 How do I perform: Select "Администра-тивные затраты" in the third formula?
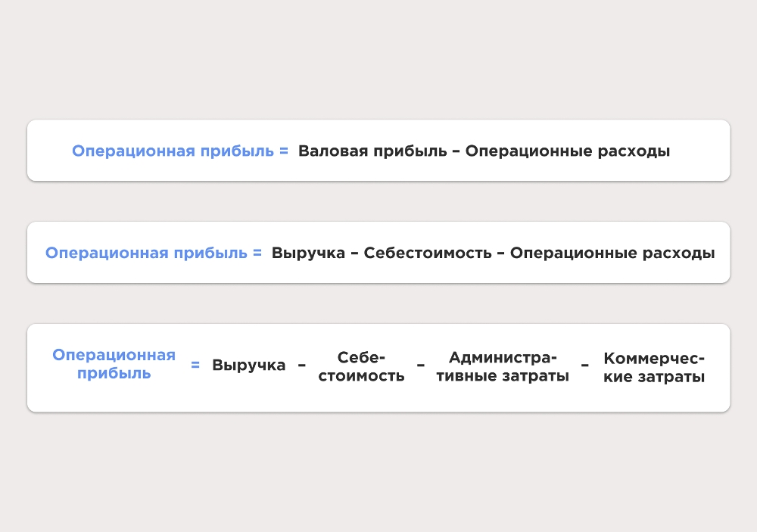[x=503, y=366]
